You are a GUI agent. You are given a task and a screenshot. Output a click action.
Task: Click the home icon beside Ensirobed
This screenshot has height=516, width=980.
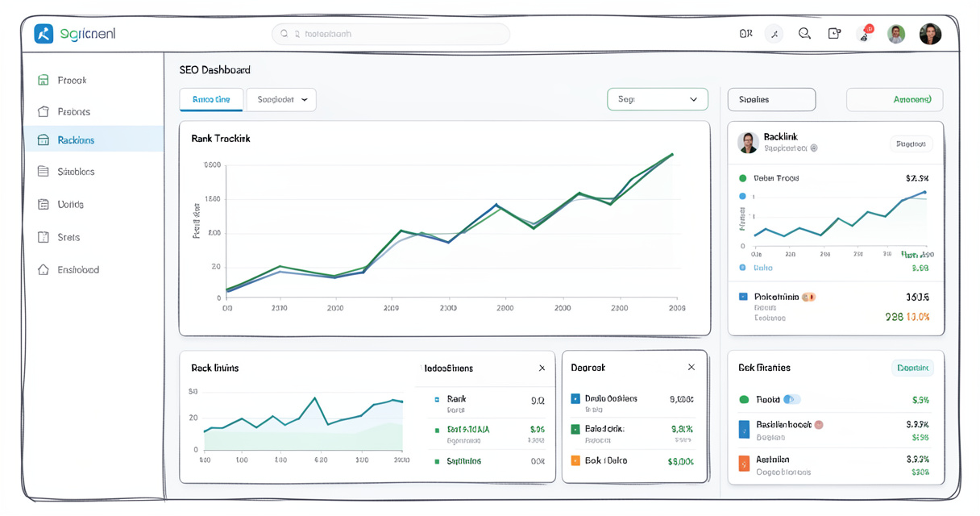pyautogui.click(x=44, y=269)
